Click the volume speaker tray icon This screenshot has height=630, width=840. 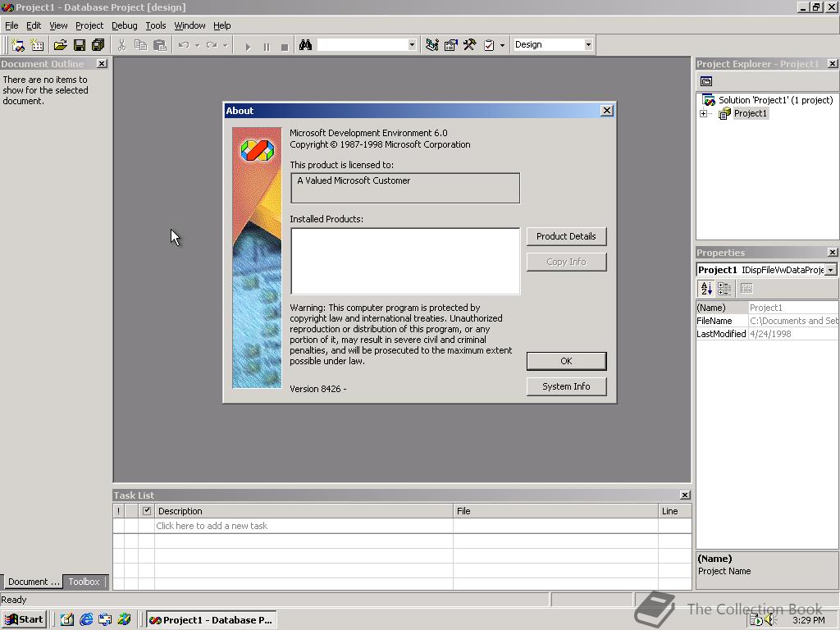770,620
